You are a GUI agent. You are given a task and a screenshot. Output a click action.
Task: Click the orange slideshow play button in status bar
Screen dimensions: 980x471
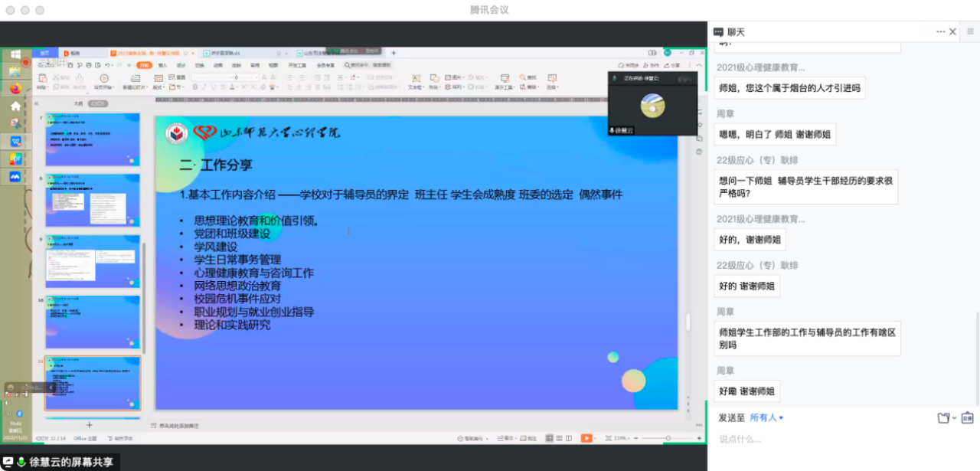tap(586, 438)
